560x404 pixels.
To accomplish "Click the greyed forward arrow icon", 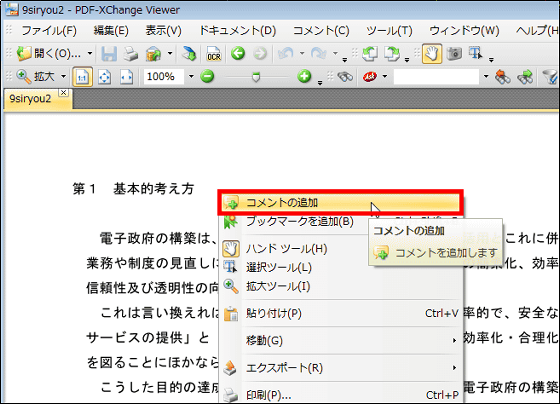I will [x=260, y=54].
